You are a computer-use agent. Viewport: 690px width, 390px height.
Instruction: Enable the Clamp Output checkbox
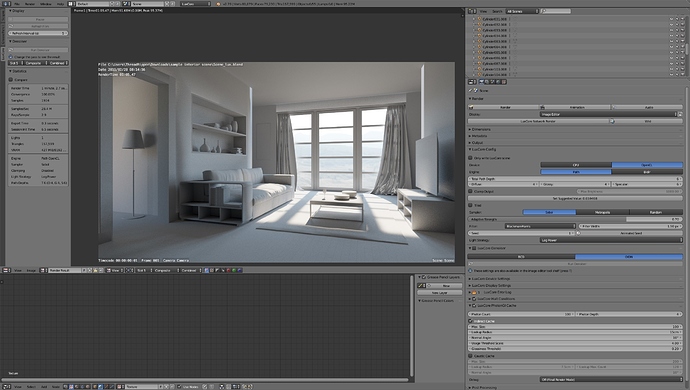[x=470, y=191]
